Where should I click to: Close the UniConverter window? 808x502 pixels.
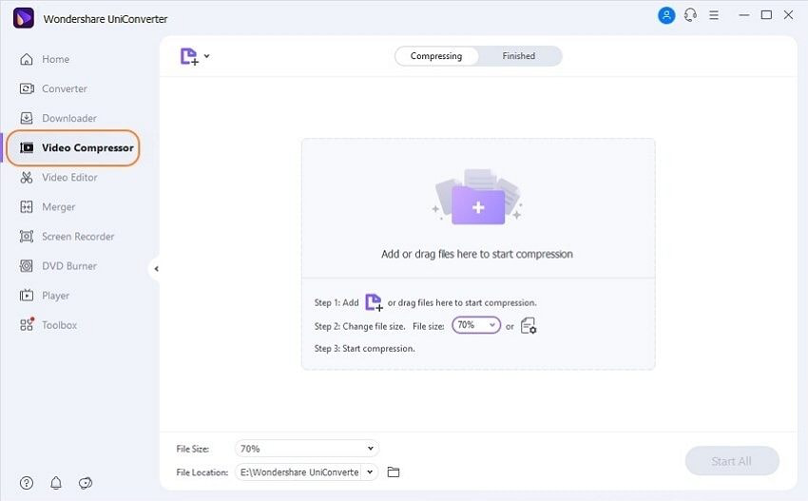[788, 15]
